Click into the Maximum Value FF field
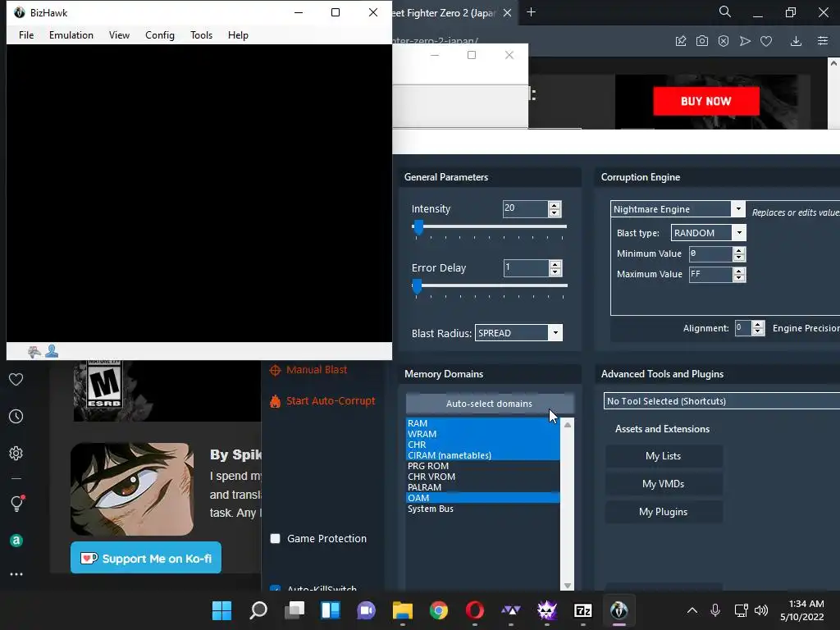This screenshot has width=840, height=630. (710, 274)
